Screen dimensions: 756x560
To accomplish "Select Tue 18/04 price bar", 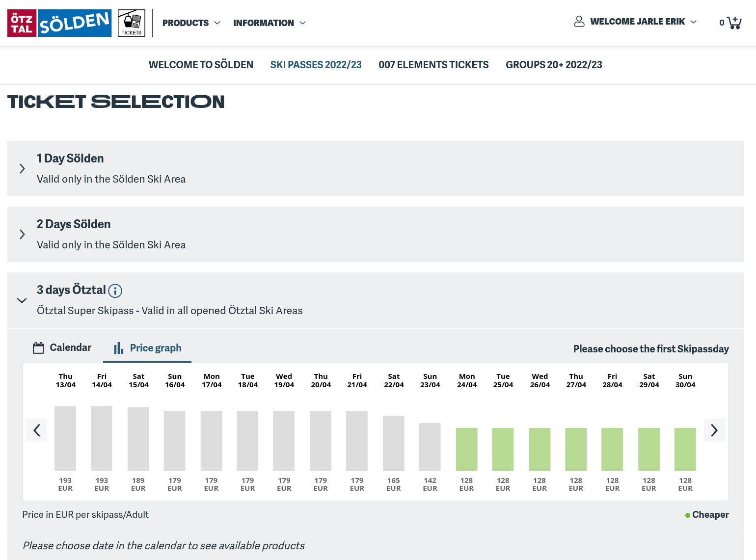I will click(248, 441).
